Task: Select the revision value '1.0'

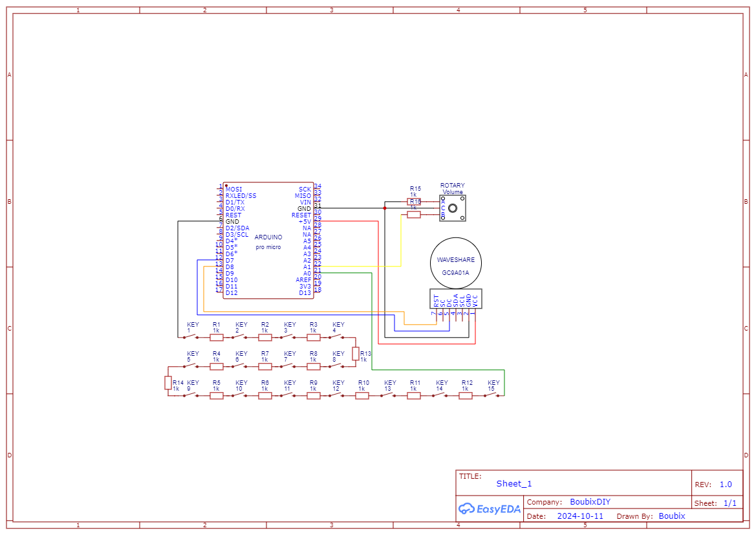Action: [x=726, y=485]
